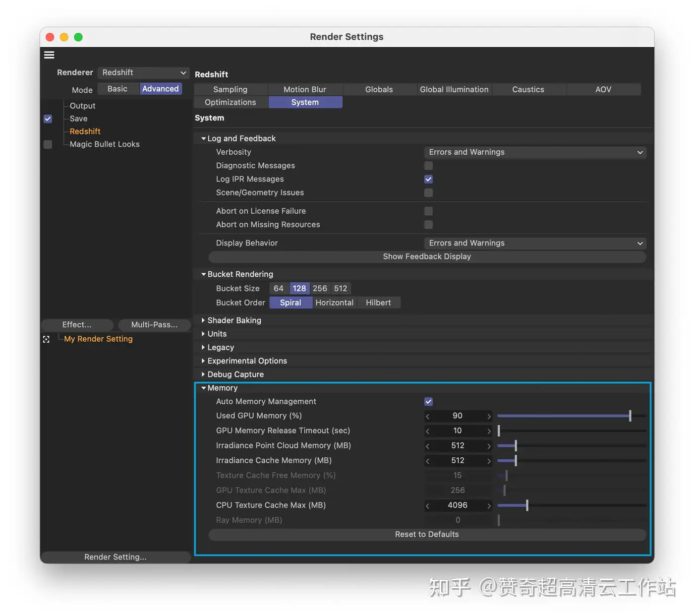This screenshot has width=694, height=616.
Task: Decrease Used GPU Memory with left arrow
Action: (x=428, y=416)
